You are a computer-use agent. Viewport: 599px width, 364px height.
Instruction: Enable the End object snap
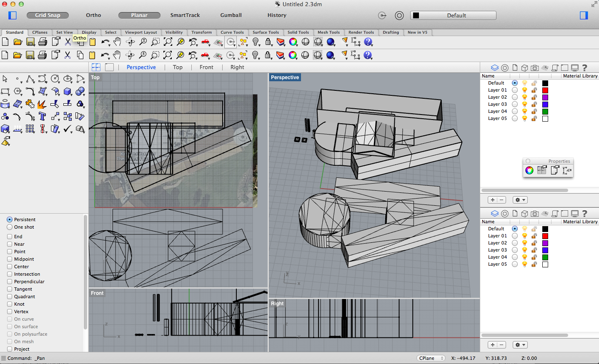pyautogui.click(x=10, y=236)
